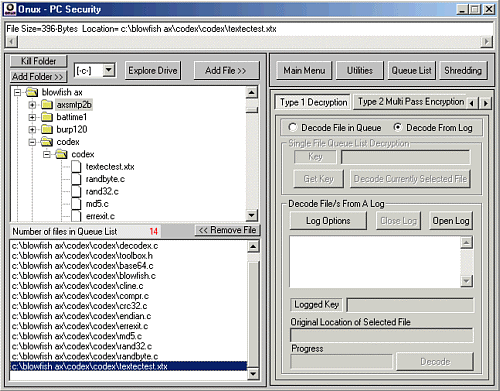This screenshot has height=391, width=500.
Task: Click the Logged Key input field
Action: (410, 305)
